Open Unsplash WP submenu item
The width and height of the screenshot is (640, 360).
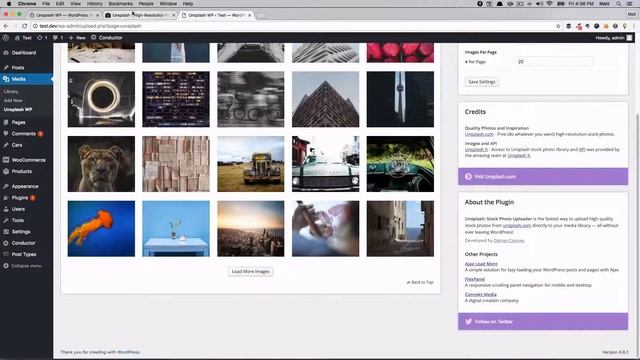(x=18, y=109)
